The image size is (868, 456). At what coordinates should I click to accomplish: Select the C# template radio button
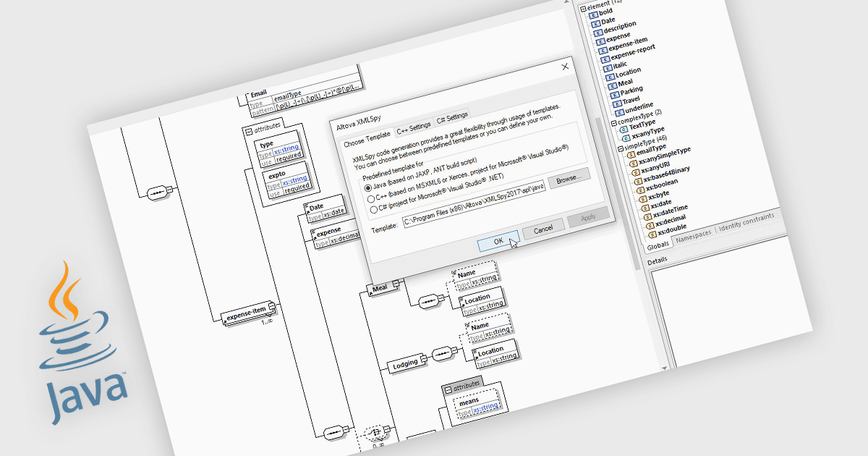click(x=373, y=210)
